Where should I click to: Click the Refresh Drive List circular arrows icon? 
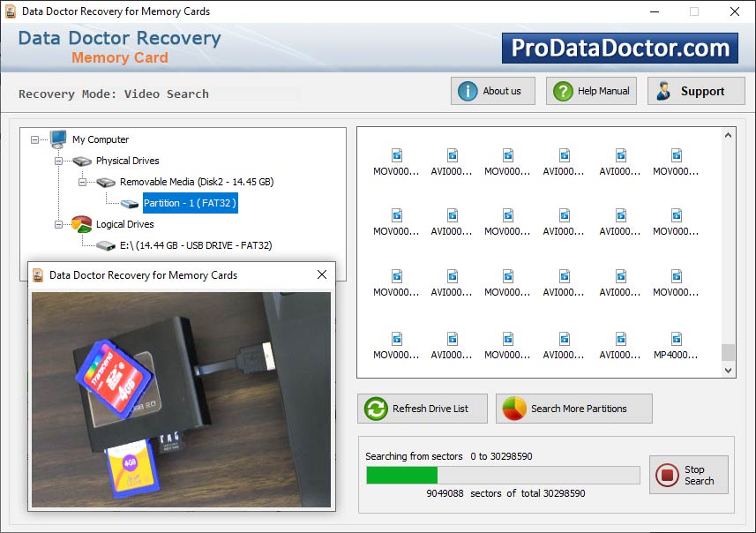375,408
